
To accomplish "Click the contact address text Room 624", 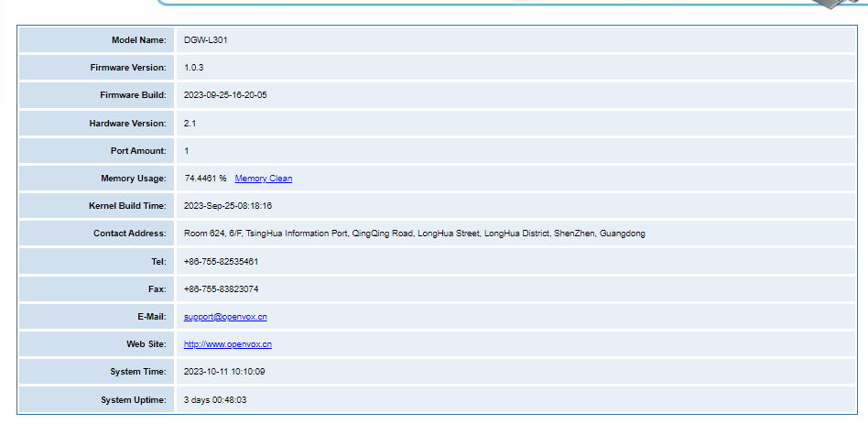I will tap(204, 234).
